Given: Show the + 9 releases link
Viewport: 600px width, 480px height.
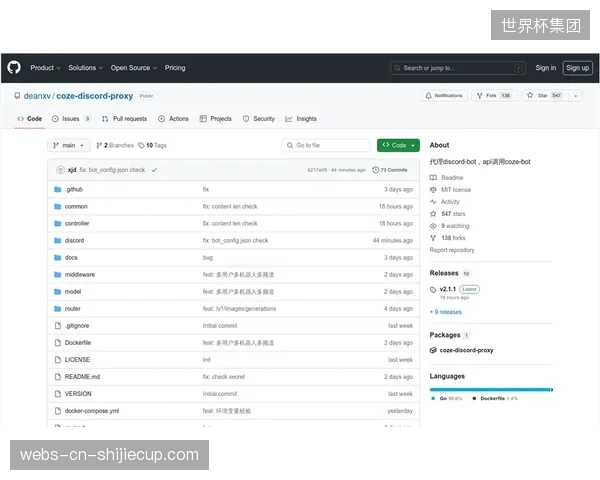Looking at the screenshot, I should [x=446, y=312].
